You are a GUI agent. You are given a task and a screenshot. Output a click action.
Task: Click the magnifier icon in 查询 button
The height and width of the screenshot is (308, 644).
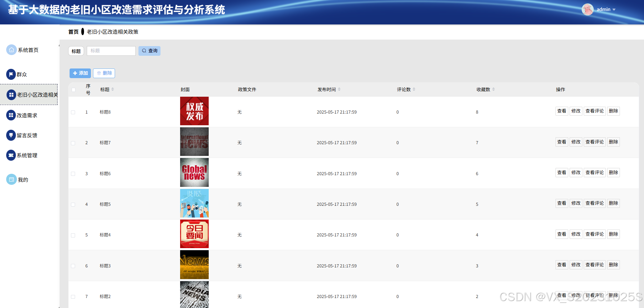coord(144,51)
